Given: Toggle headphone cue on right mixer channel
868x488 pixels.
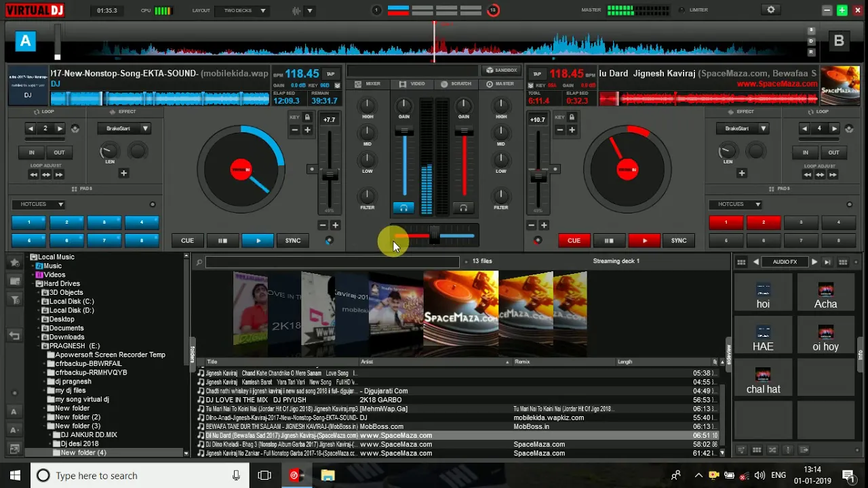Looking at the screenshot, I should [463, 207].
